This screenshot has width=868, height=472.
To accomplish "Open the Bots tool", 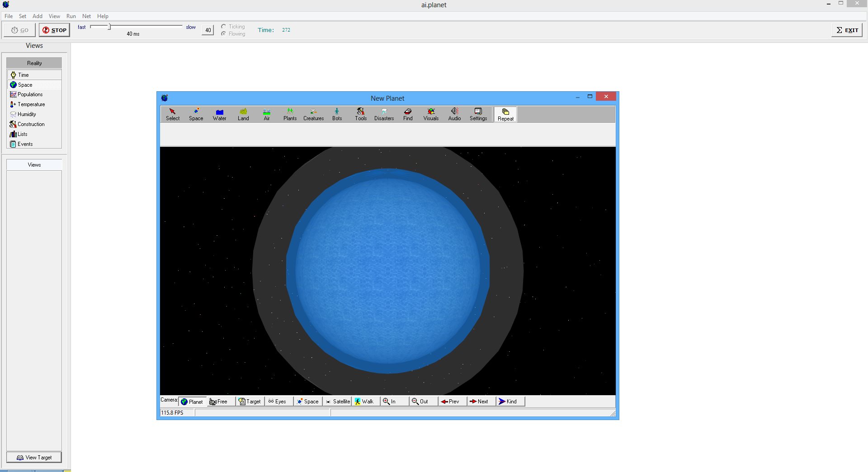I will tap(337, 114).
